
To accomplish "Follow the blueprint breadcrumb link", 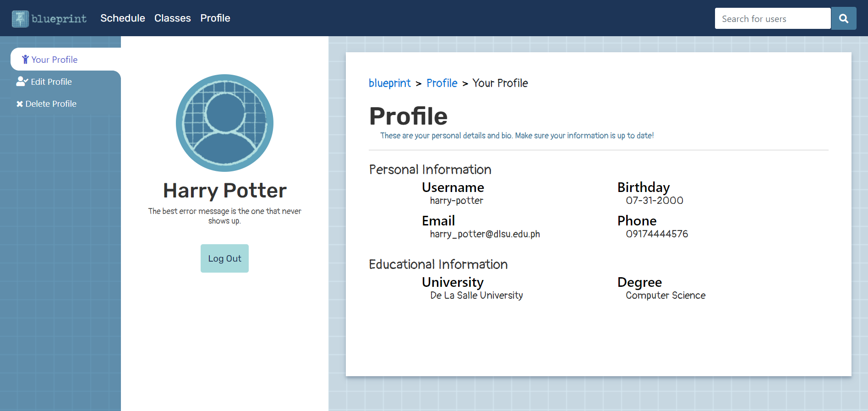I will pos(390,83).
